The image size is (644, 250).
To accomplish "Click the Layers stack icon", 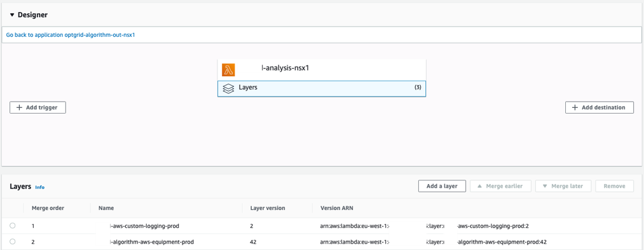I will point(228,89).
